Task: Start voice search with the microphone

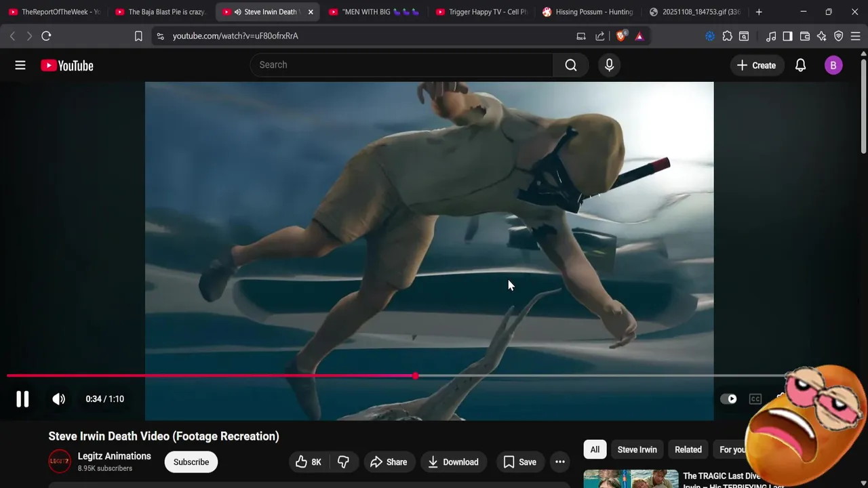Action: coord(609,65)
